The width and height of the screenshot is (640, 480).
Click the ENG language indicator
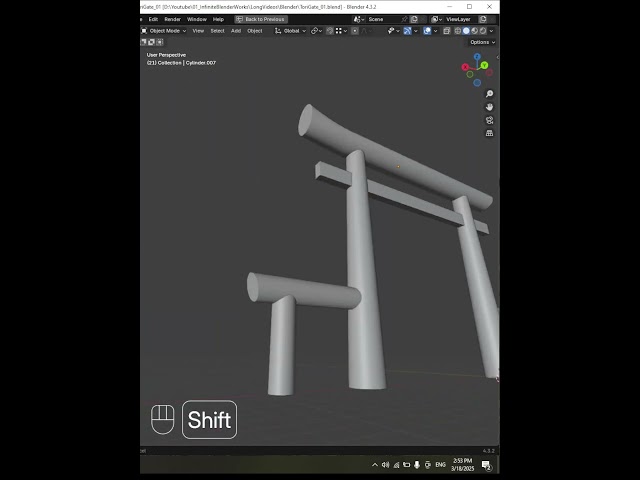coord(440,464)
